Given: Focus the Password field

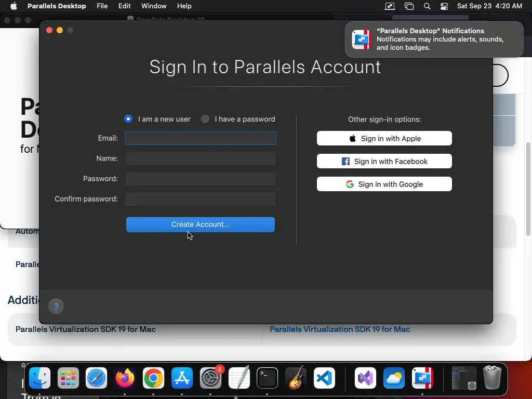Looking at the screenshot, I should pos(201,179).
